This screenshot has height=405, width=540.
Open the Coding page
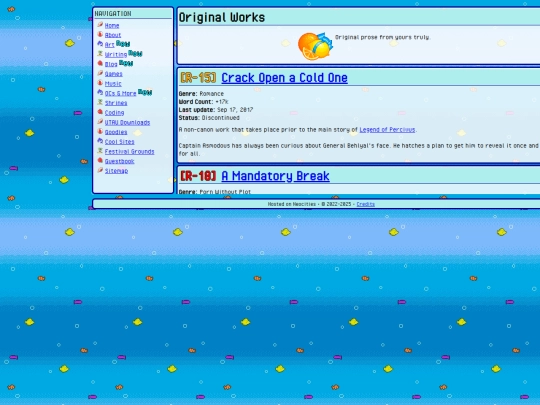[x=114, y=113]
